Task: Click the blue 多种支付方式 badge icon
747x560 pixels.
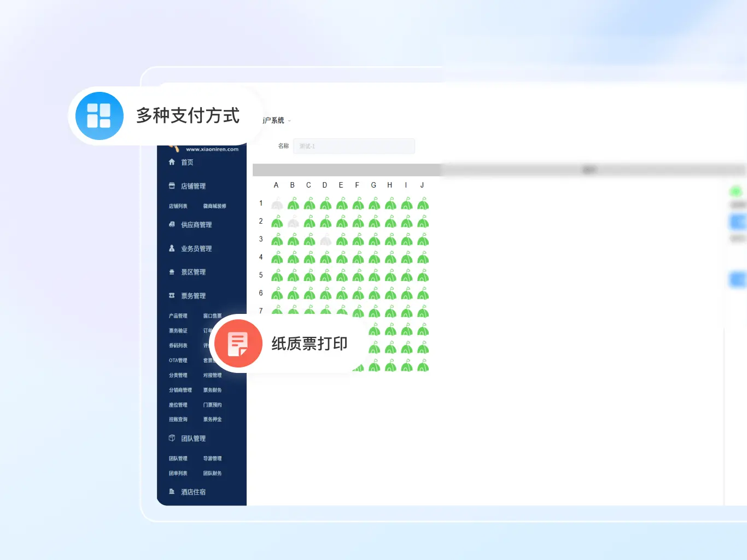Action: tap(99, 116)
